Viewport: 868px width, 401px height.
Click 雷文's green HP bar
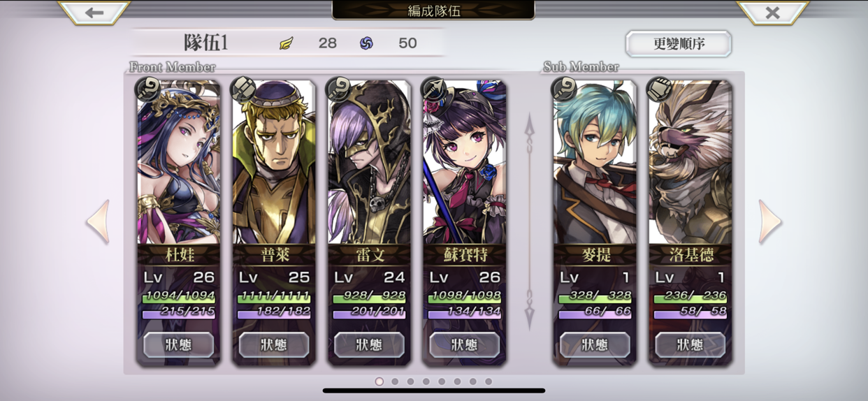(x=369, y=298)
